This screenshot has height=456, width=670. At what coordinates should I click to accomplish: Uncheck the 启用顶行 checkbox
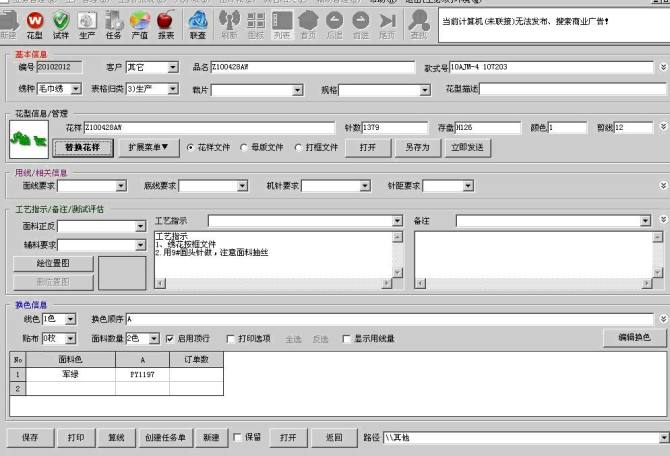[x=169, y=339]
